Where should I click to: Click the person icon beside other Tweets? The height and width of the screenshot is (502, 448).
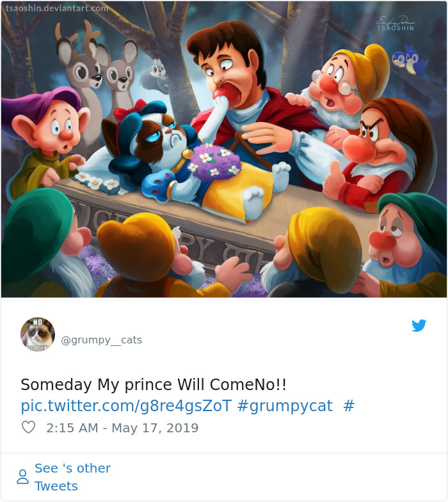pyautogui.click(x=23, y=477)
